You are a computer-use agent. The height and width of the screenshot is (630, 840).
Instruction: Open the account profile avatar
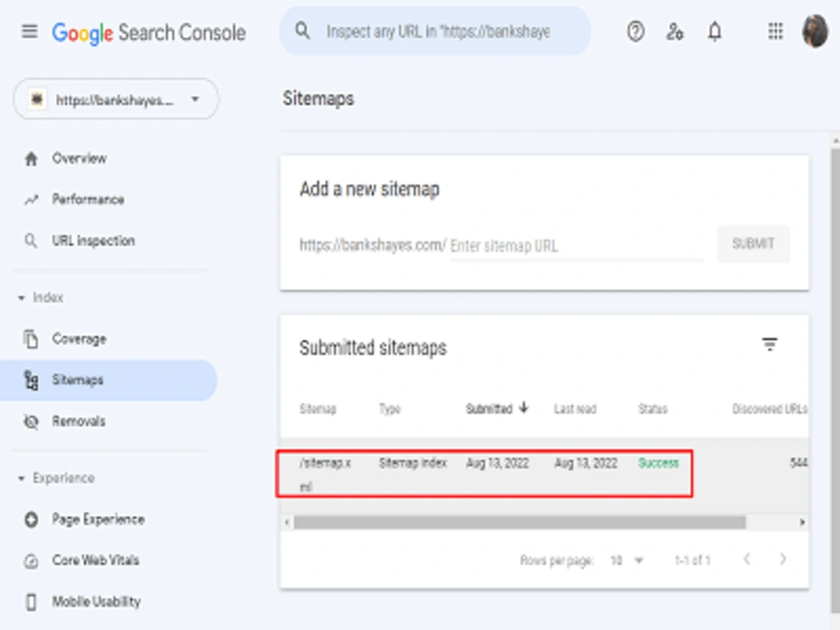(815, 31)
